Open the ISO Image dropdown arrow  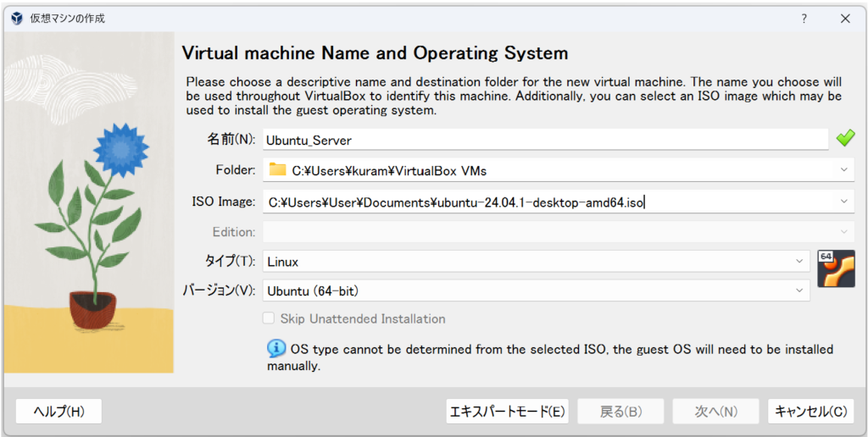843,202
